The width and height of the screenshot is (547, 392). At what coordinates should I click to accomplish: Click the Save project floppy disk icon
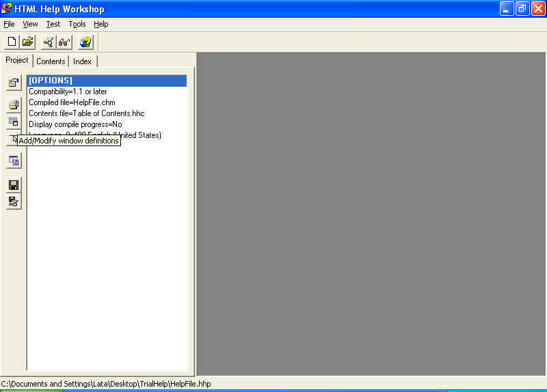(x=14, y=185)
